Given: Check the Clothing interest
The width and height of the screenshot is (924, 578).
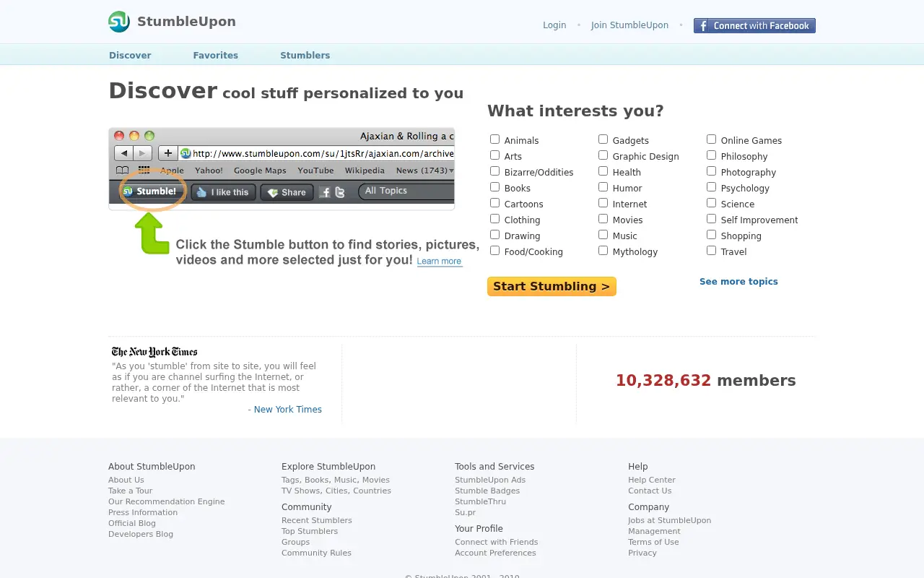Looking at the screenshot, I should pyautogui.click(x=494, y=219).
